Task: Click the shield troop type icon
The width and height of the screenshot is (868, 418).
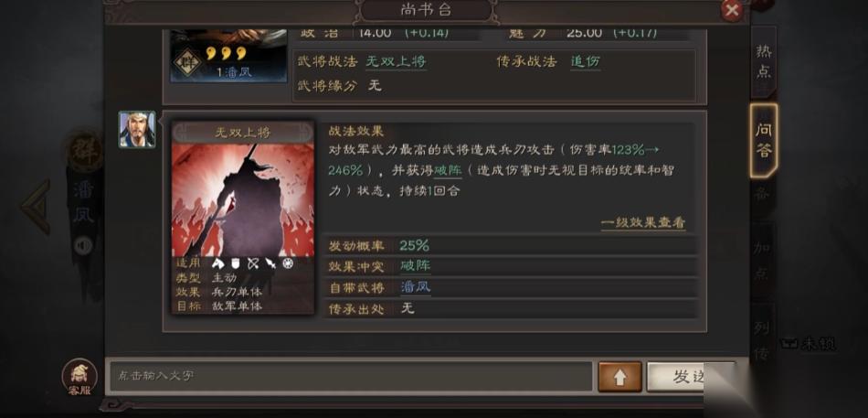Action: 236,264
